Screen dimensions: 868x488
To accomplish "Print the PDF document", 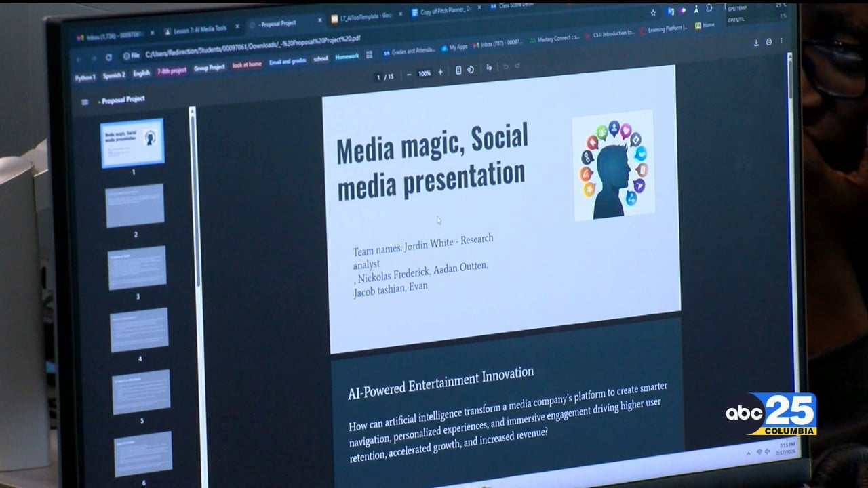I will pos(769,42).
